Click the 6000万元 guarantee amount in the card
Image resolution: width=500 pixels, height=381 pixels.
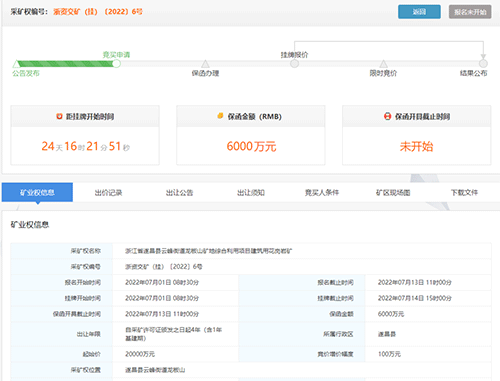tap(251, 146)
